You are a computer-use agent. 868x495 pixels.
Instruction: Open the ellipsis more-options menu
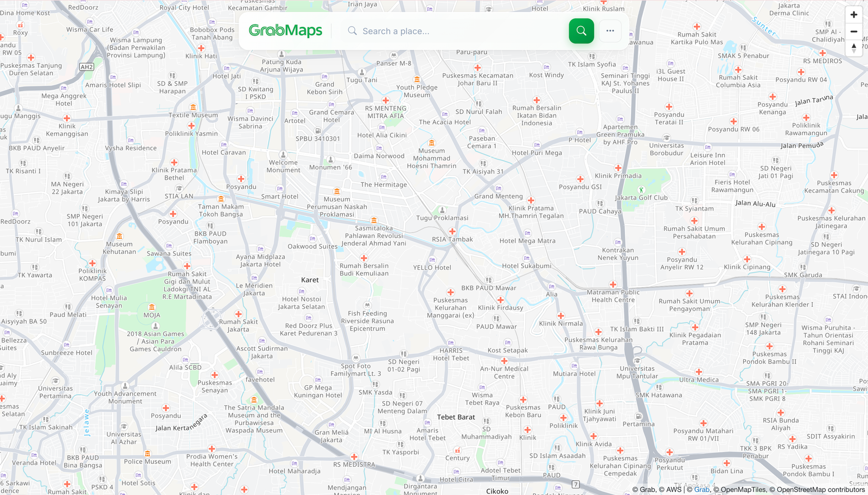(x=610, y=31)
